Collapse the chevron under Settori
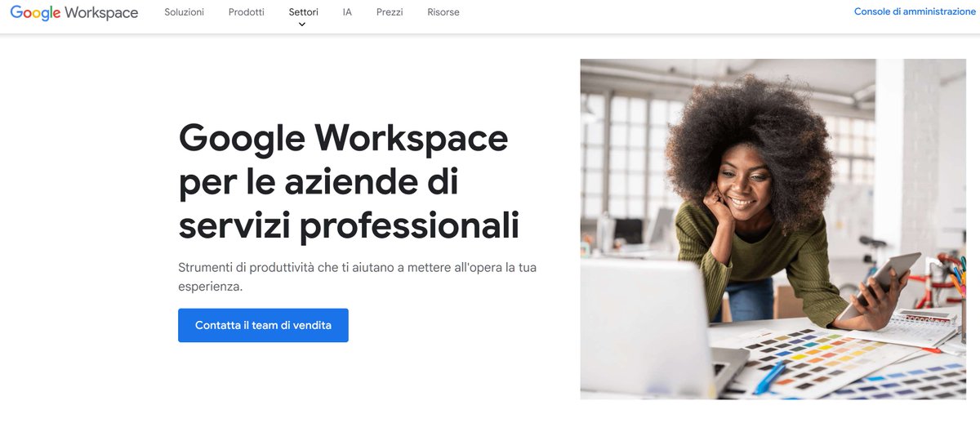The width and height of the screenshot is (980, 441). 302,24
